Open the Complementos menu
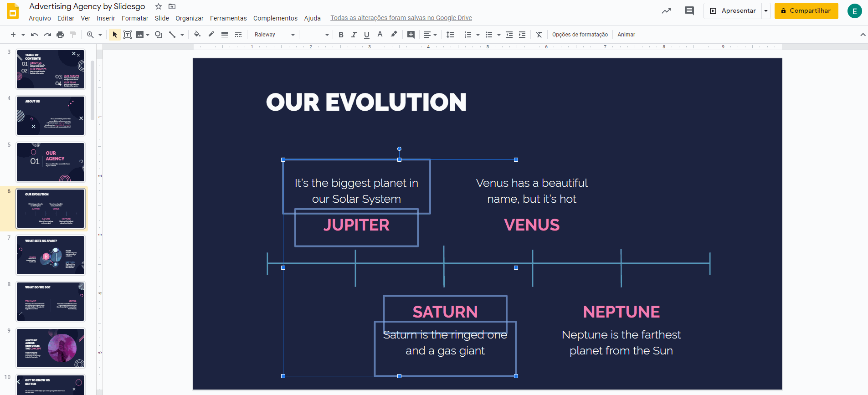868x395 pixels. point(275,18)
